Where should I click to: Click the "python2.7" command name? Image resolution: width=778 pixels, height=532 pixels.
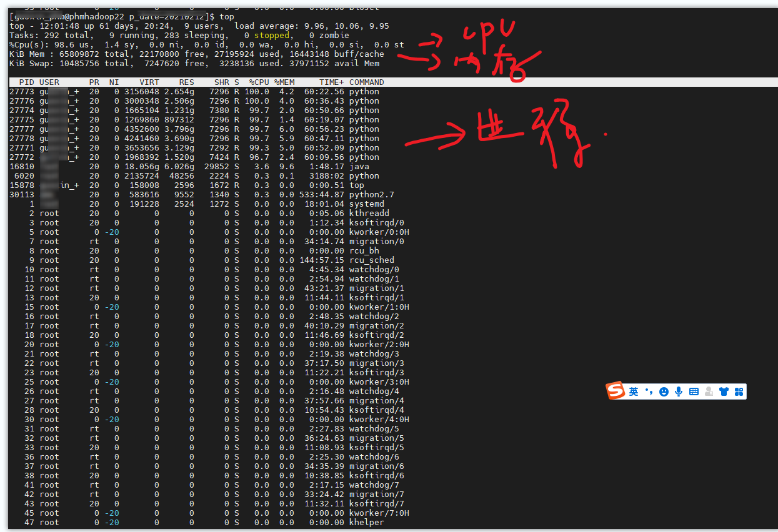372,195
